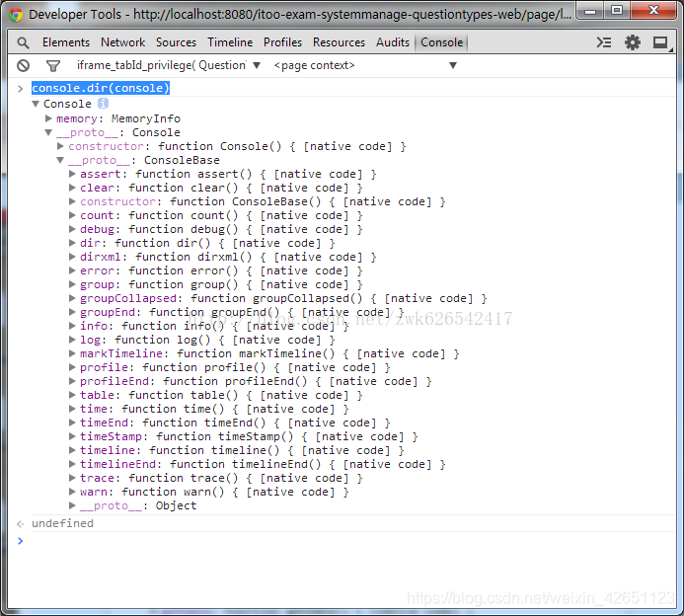
Task: Open the Resources tab
Action: tap(339, 42)
